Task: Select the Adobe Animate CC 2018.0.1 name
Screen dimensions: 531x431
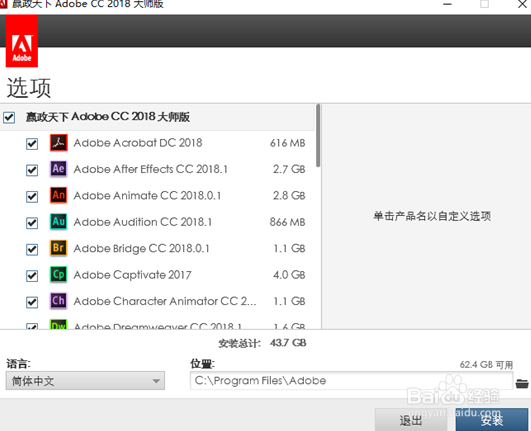Action: (147, 195)
